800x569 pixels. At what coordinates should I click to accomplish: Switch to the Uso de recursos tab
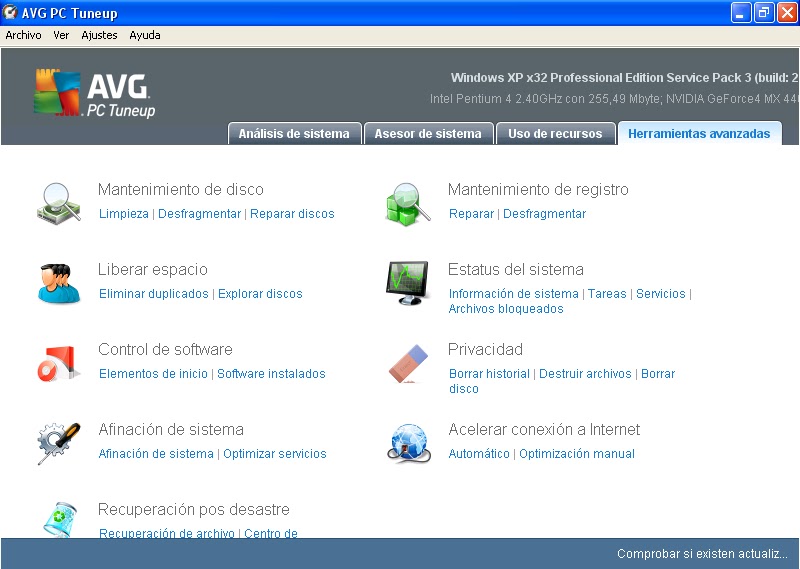(555, 133)
